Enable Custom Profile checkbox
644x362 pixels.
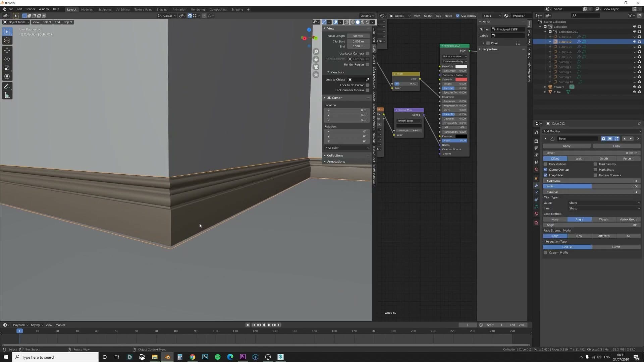tap(545, 253)
